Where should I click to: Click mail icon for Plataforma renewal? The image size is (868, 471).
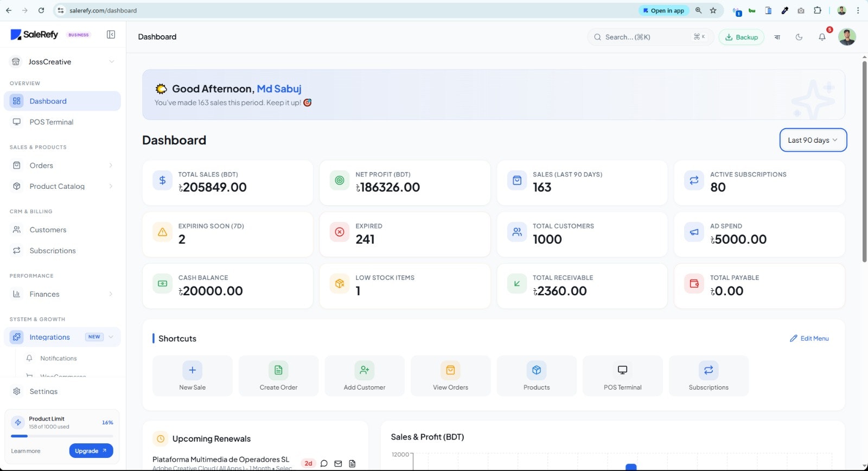click(x=338, y=463)
